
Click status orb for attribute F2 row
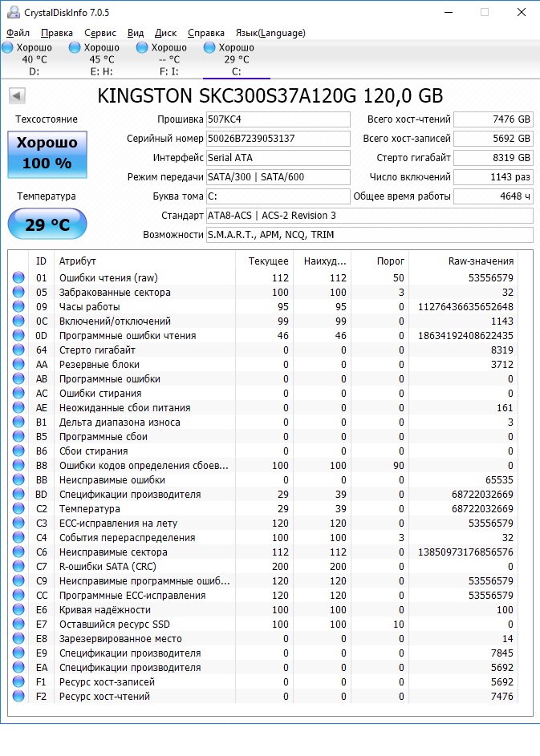point(18,696)
